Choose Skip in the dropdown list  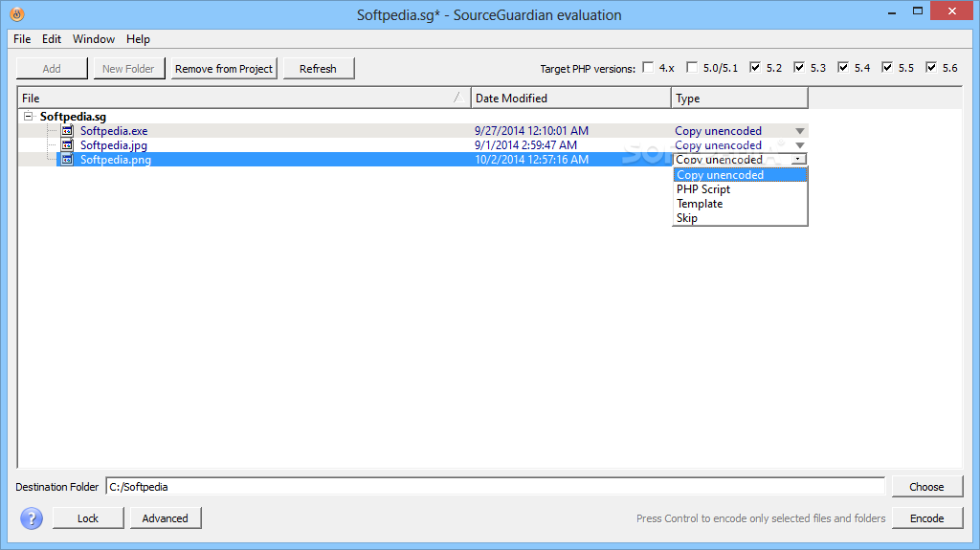[x=740, y=218]
